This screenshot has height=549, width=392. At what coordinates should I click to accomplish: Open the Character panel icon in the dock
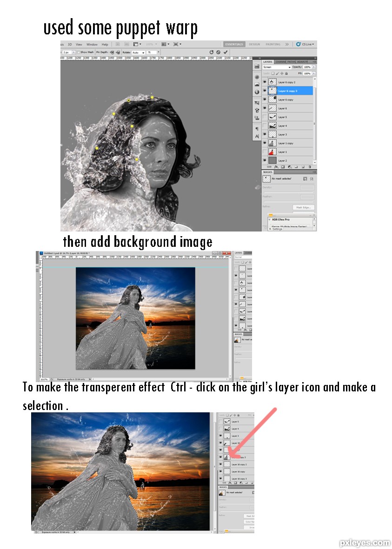click(257, 136)
